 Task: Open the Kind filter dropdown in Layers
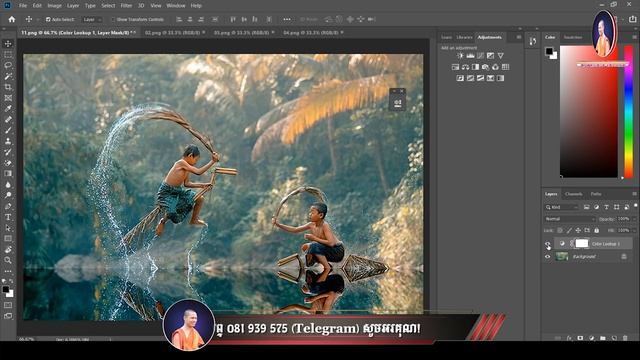pyautogui.click(x=562, y=207)
